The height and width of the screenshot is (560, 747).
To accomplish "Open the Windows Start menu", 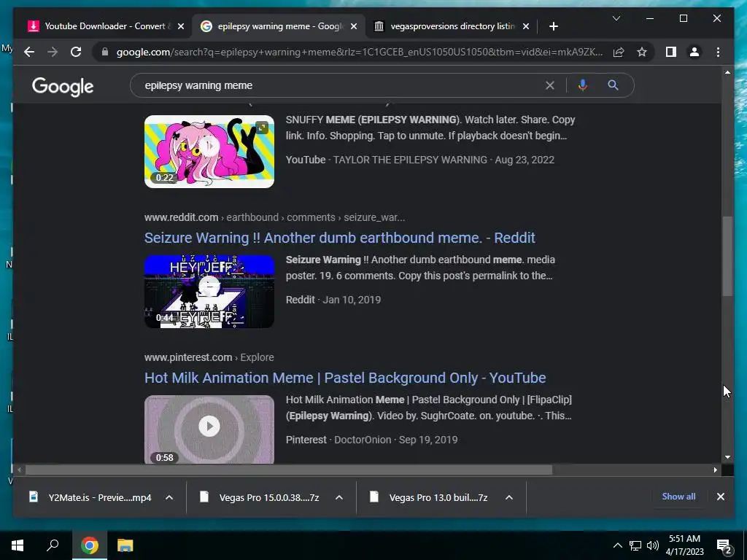I will 18,545.
